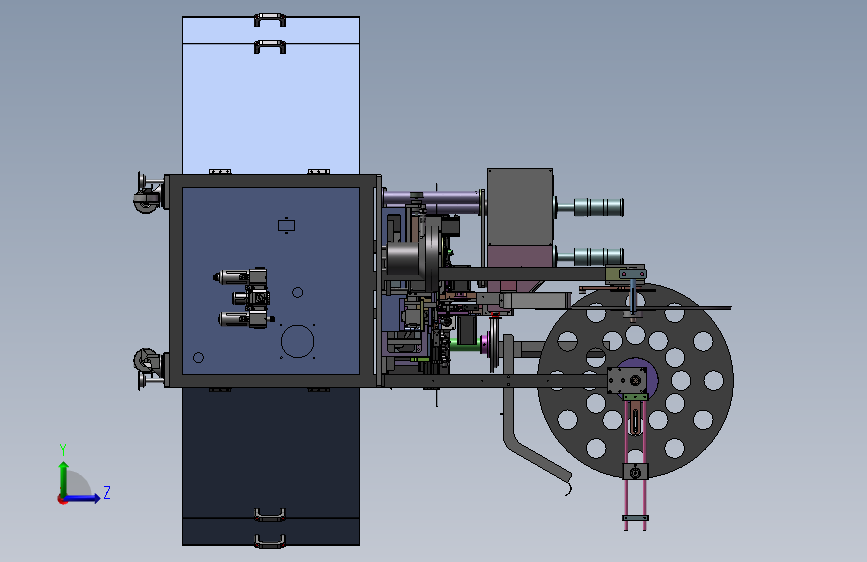
Task: Click the red origin point of the triad
Action: tap(62, 499)
